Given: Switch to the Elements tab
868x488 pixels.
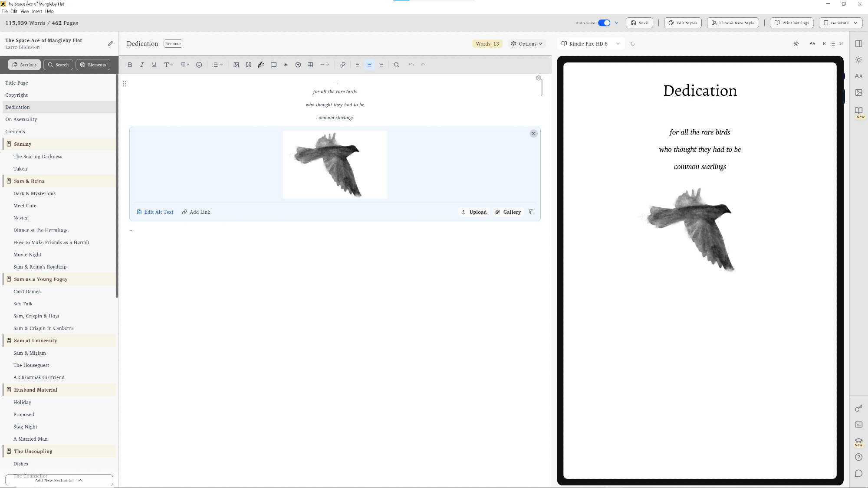Looking at the screenshot, I should pos(93,65).
